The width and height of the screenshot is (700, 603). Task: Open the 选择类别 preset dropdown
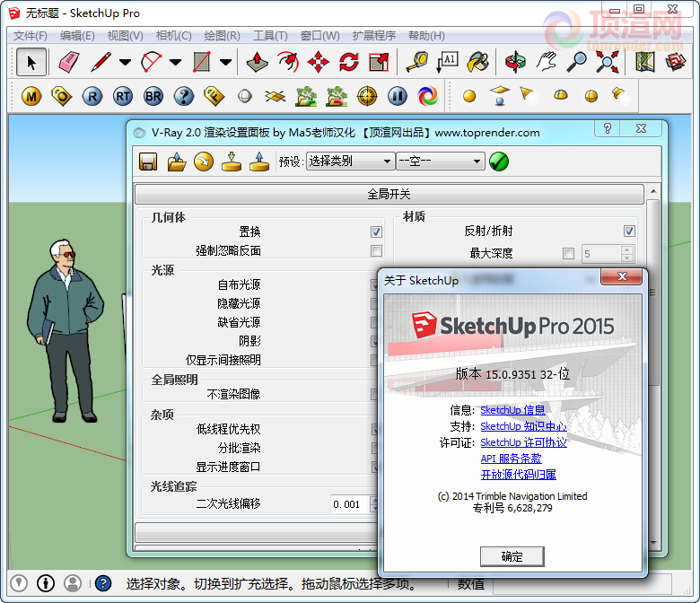pos(350,162)
